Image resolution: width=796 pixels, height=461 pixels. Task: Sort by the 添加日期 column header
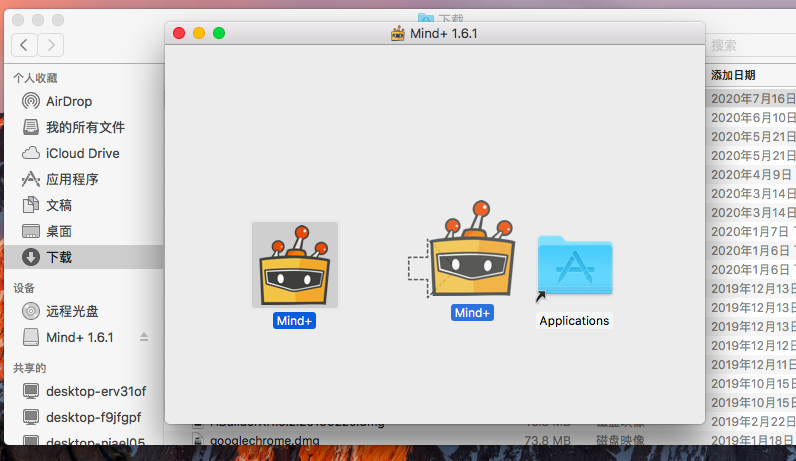pyautogui.click(x=733, y=75)
